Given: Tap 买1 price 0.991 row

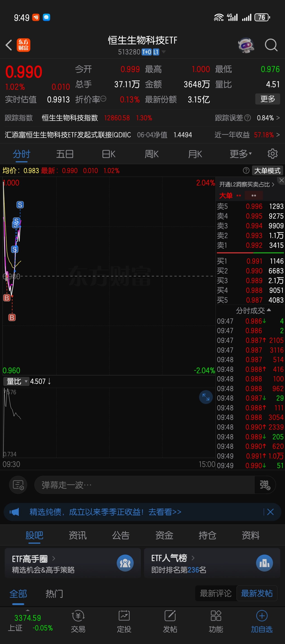Looking at the screenshot, I should point(250,261).
